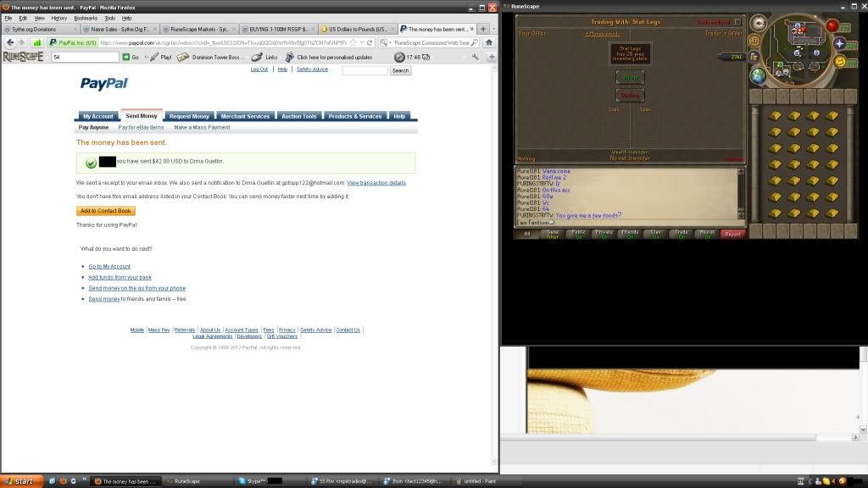Image resolution: width=868 pixels, height=488 pixels.
Task: Click the money pouch icon
Action: pyautogui.click(x=754, y=57)
